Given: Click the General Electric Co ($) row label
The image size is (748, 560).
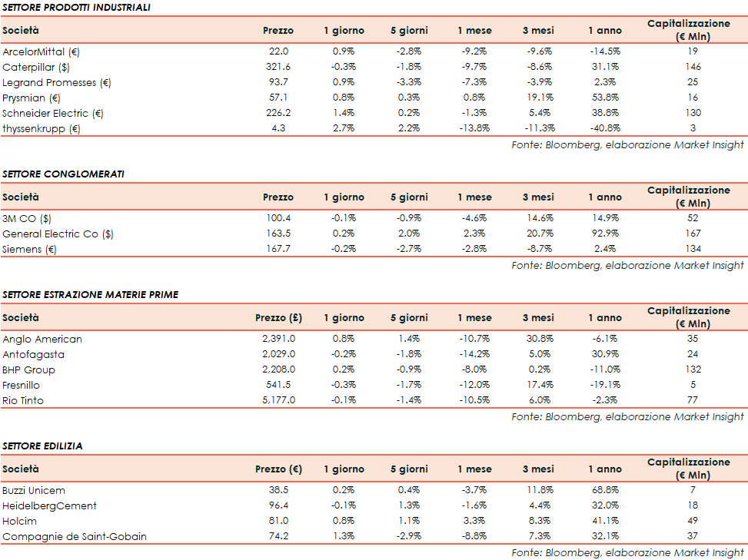Looking at the screenshot, I should (x=58, y=234).
